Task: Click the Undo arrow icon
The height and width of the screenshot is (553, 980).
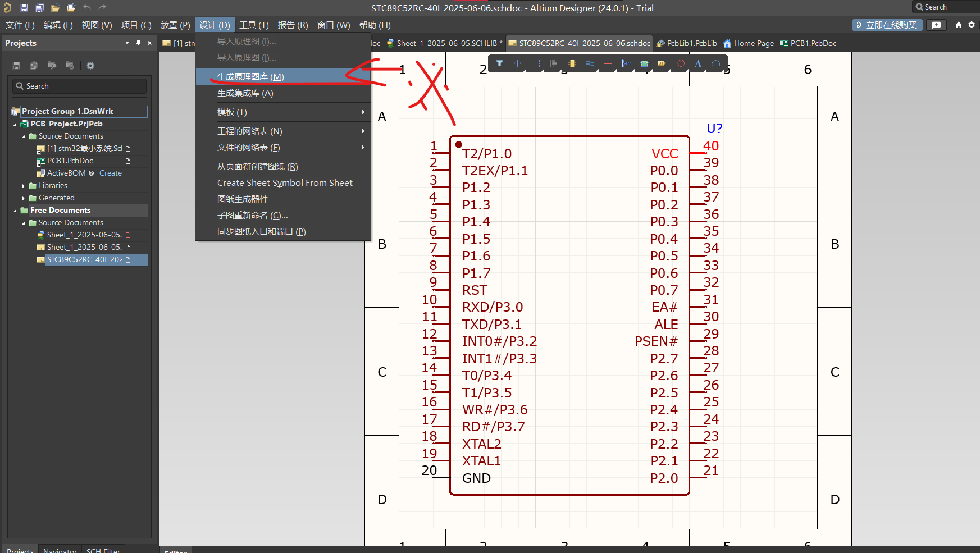Action: 86,8
